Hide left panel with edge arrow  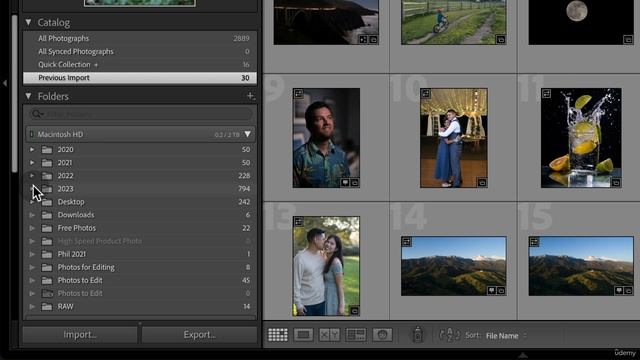(x=4, y=83)
